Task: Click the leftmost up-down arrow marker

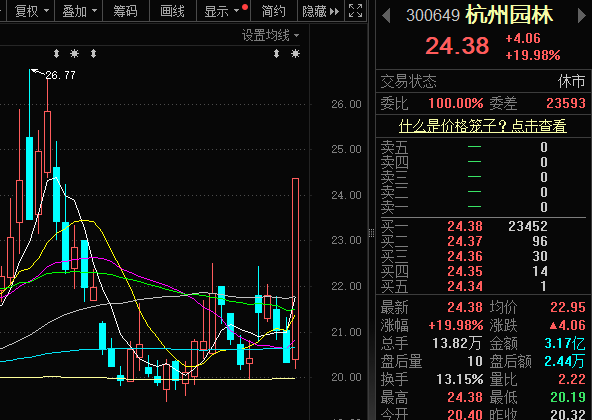Action: [x=56, y=54]
